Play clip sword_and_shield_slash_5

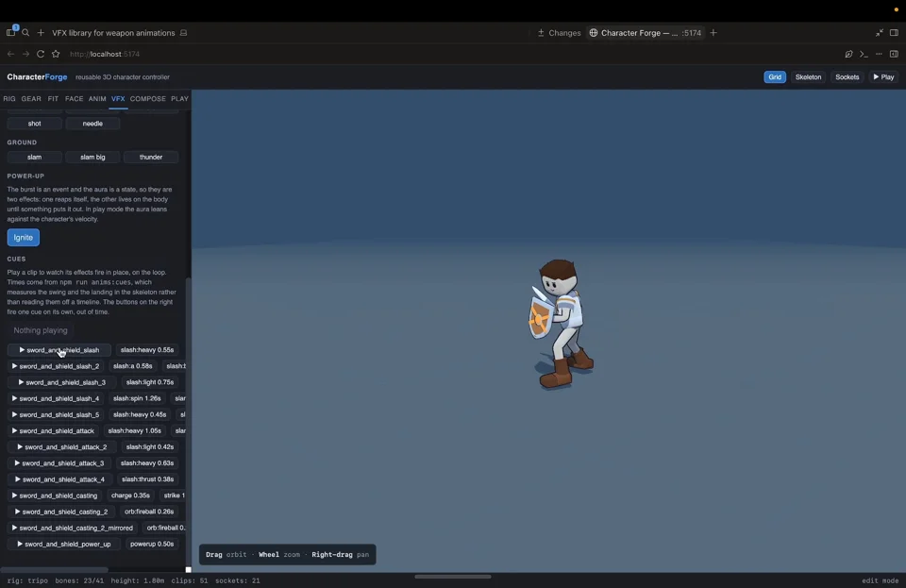56,414
